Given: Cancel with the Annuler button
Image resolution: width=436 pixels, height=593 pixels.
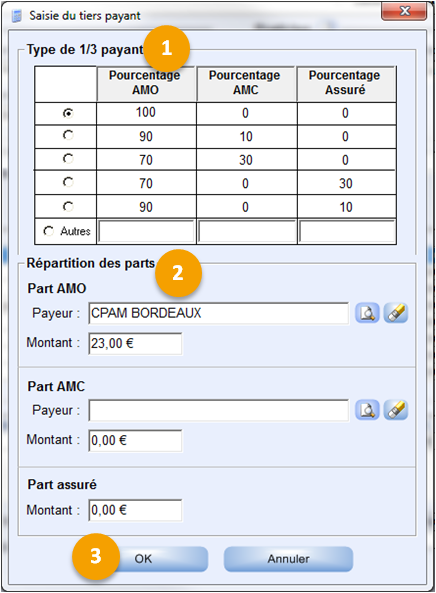Looking at the screenshot, I should tap(289, 559).
